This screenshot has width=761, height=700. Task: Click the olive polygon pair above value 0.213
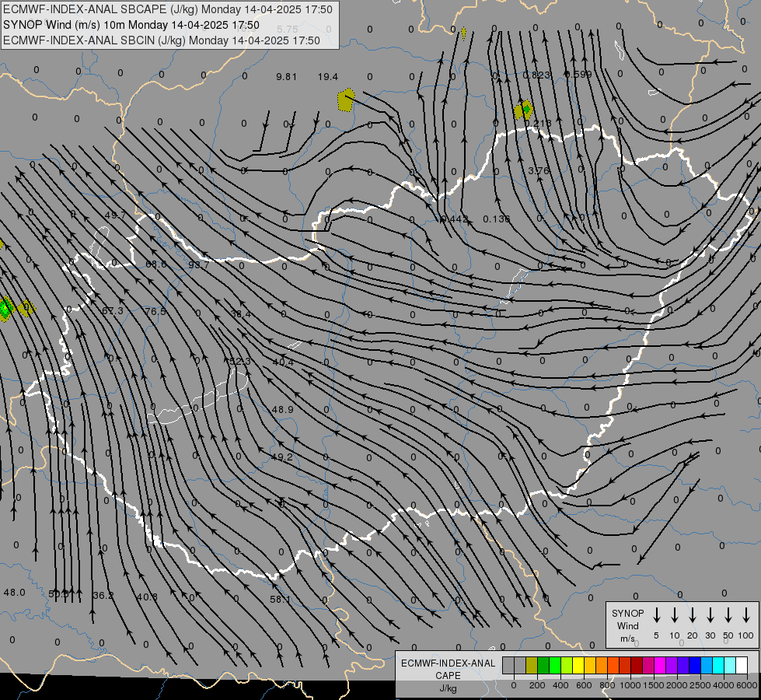(x=524, y=110)
